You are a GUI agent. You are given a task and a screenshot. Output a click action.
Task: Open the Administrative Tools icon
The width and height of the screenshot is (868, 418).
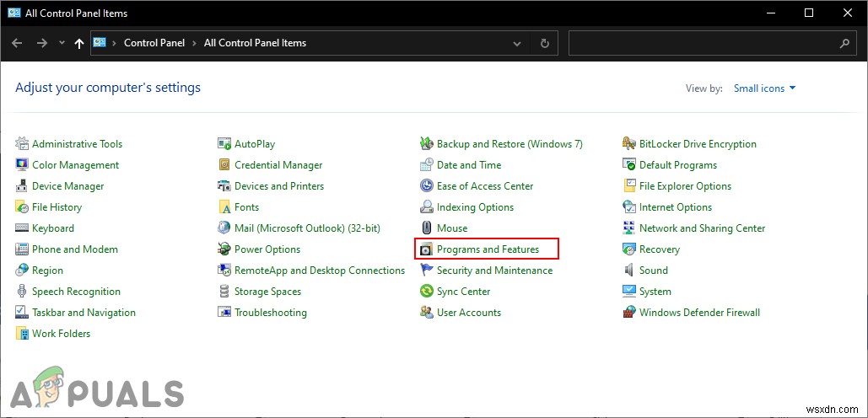pos(22,144)
